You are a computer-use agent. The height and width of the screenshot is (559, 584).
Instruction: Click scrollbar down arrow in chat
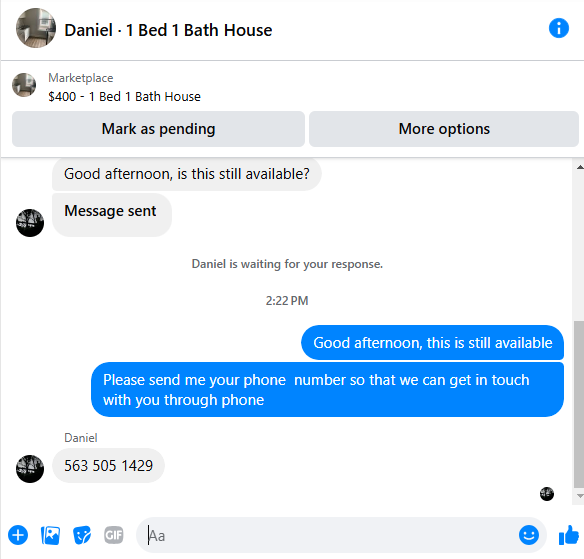click(x=580, y=496)
